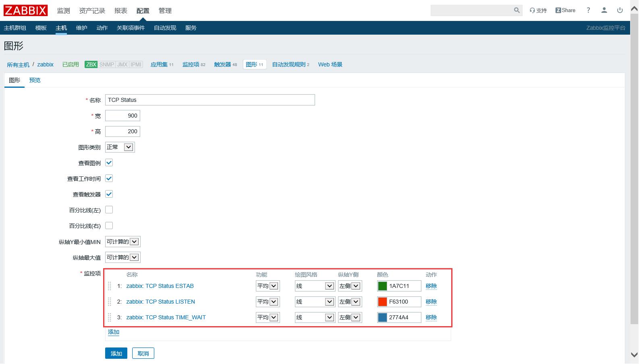Open the 支持 support link
Screen dimensions: 639x364
point(538,10)
